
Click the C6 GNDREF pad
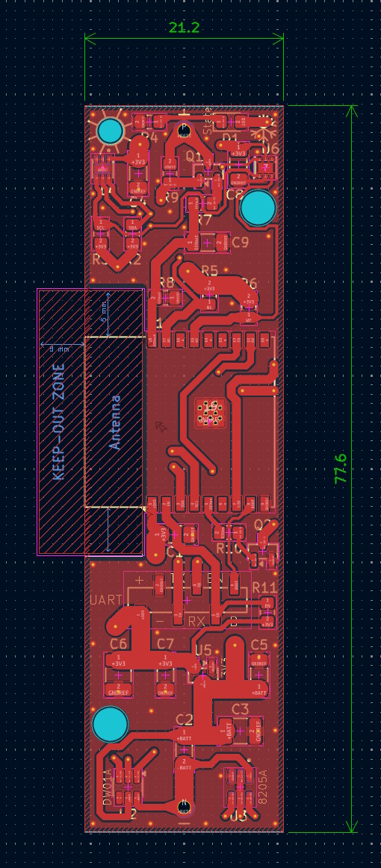pos(118,690)
